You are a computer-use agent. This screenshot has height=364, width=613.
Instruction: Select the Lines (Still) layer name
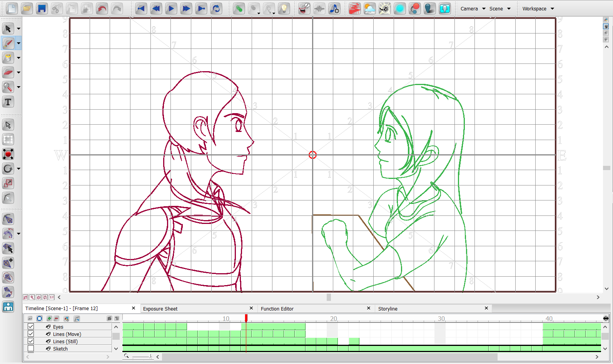pos(65,341)
